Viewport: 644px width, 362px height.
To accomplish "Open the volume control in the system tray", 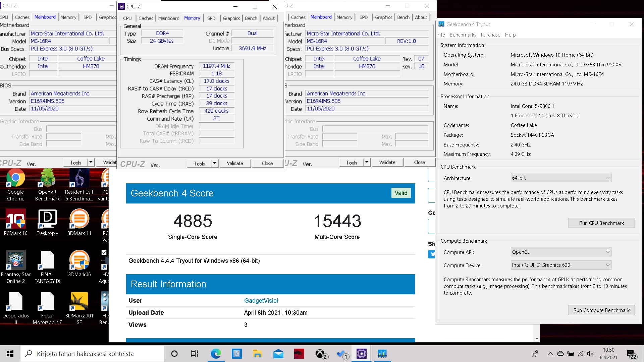I will (x=591, y=354).
